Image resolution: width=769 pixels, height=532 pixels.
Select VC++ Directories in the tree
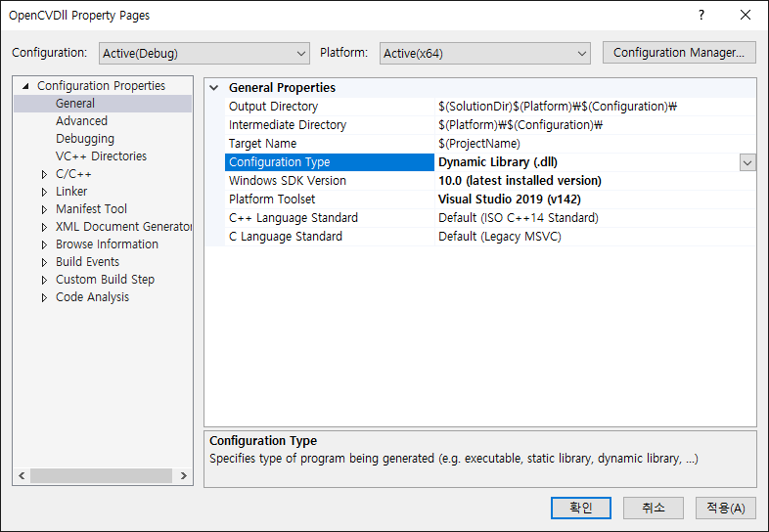(101, 156)
